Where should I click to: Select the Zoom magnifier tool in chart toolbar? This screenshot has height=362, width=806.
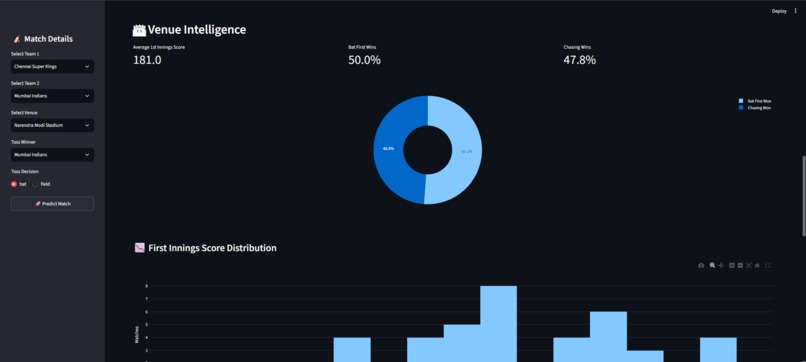pos(712,265)
